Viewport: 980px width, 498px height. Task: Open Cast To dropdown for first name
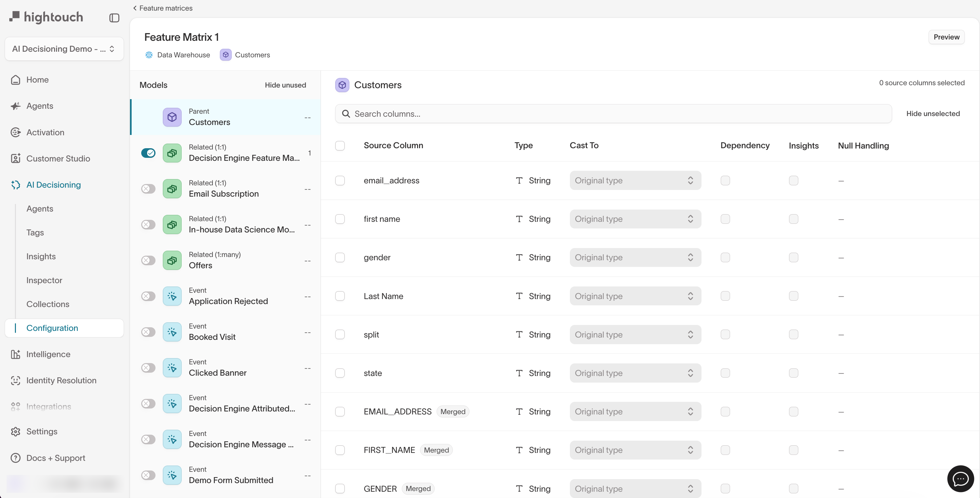point(635,219)
